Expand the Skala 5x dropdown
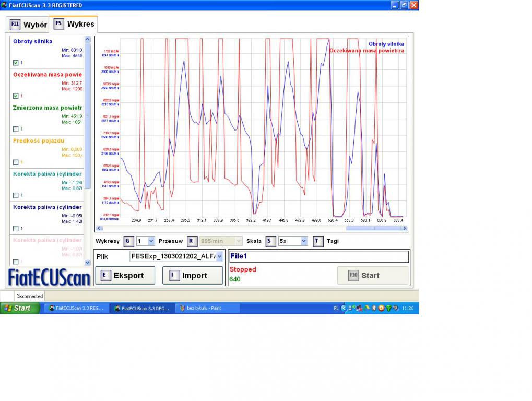Image resolution: width=532 pixels, height=401 pixels. (303, 241)
